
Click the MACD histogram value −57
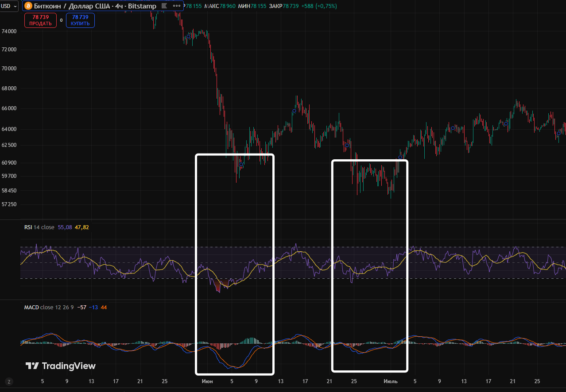click(81, 307)
